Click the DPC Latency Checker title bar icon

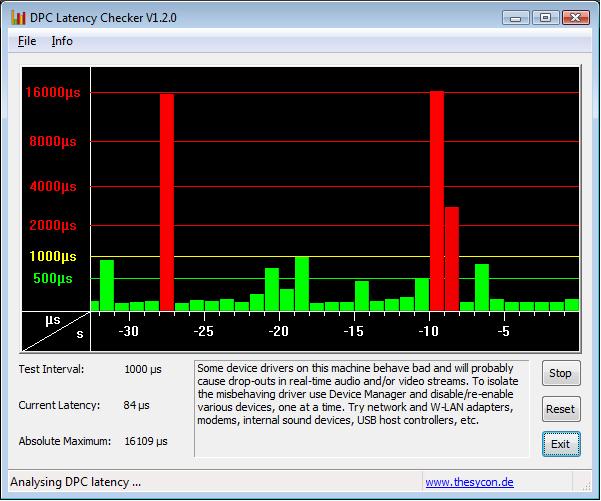(x=18, y=18)
